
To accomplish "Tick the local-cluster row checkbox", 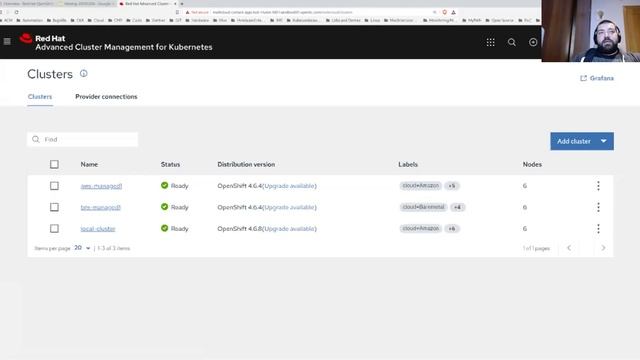I will click(54, 228).
